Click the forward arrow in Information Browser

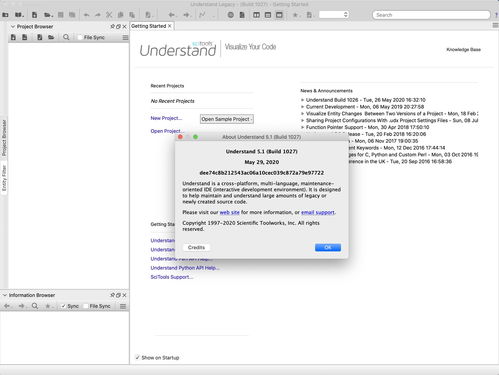21,306
